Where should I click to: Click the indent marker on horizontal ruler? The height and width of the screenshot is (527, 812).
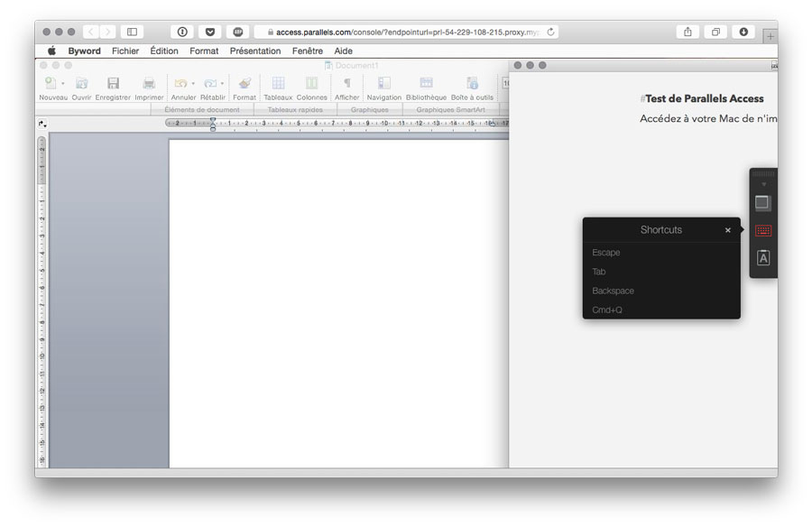point(213,124)
